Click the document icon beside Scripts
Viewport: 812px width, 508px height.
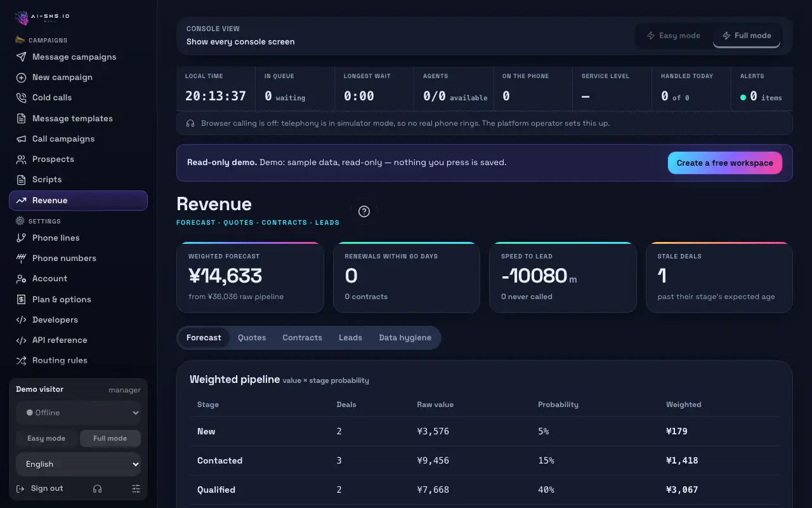[22, 180]
